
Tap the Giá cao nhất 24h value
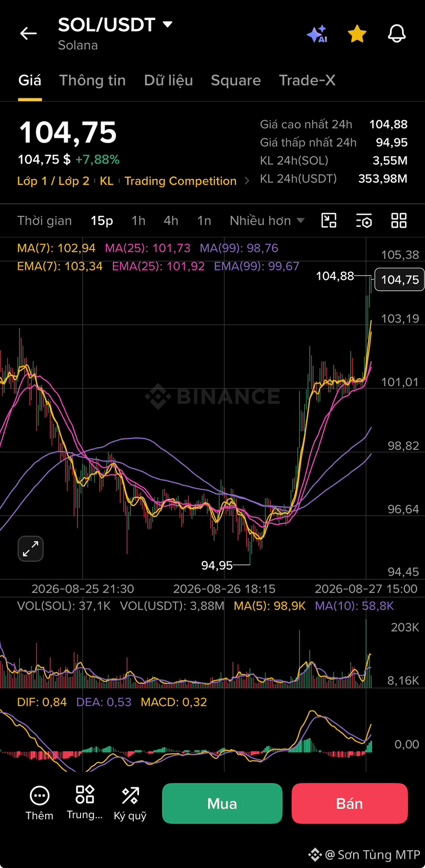coord(389,124)
